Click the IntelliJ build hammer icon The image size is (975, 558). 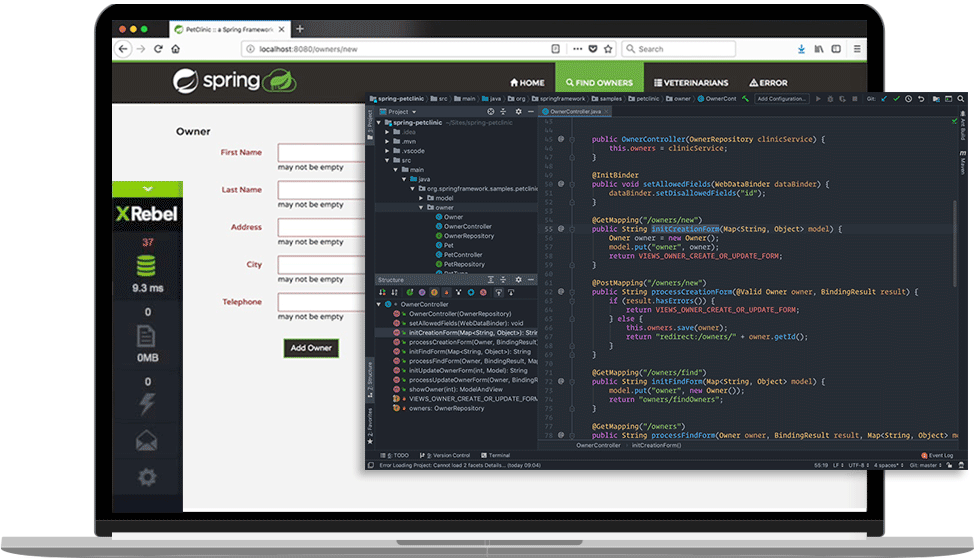pos(746,99)
